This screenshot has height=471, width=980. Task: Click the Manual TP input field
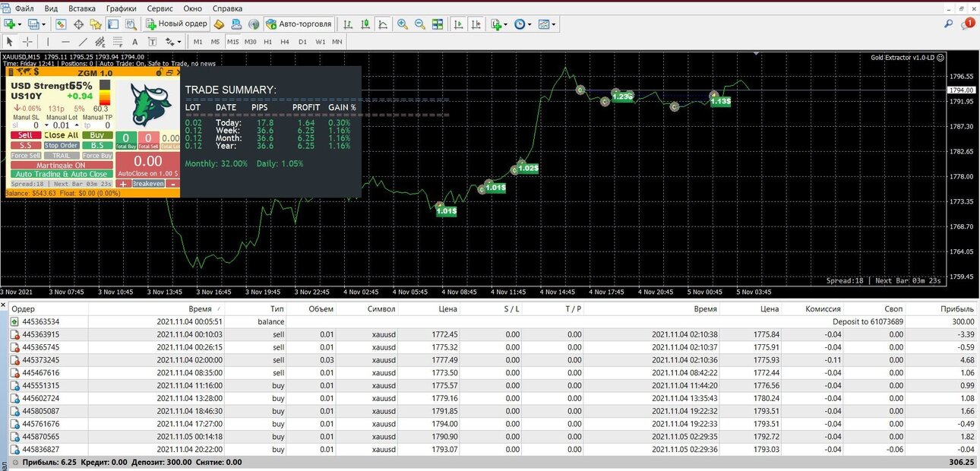[97, 125]
